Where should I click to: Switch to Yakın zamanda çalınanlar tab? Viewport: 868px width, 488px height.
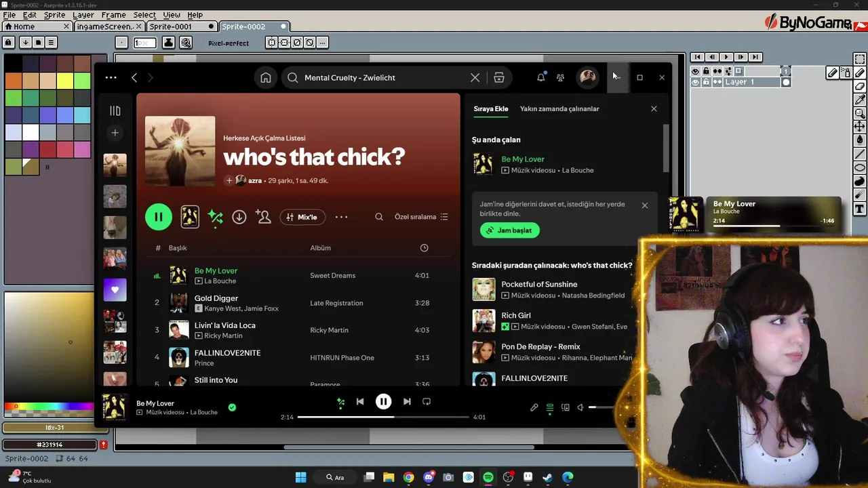(559, 108)
